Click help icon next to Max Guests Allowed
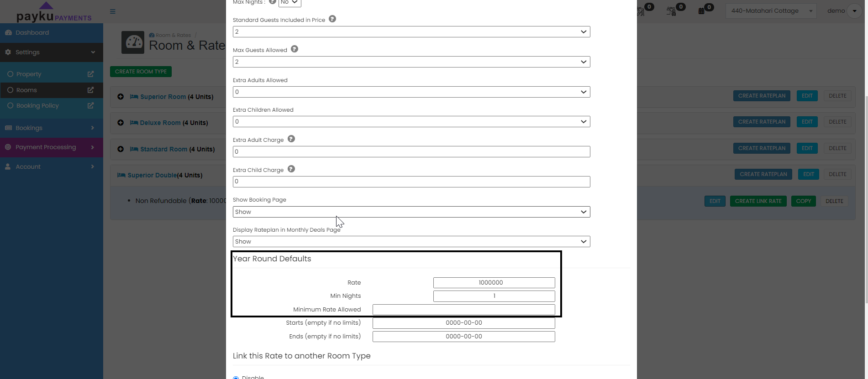The height and width of the screenshot is (379, 868). 295,49
